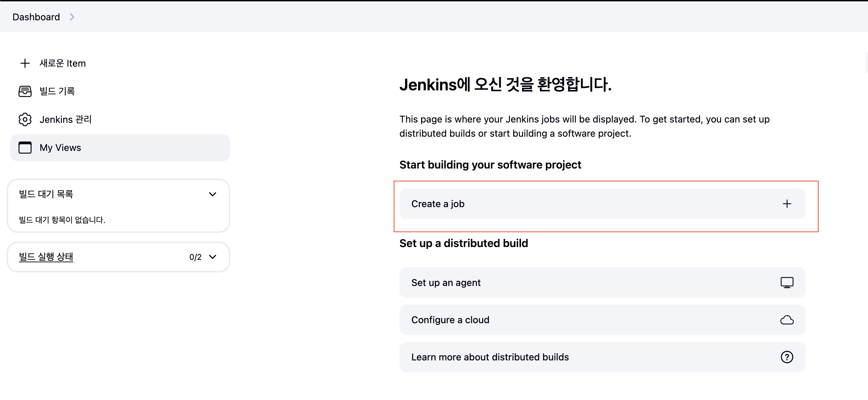This screenshot has width=868, height=400.
Task: Collapse the 빌드 실행 상태 panel chevron
Action: [x=213, y=257]
